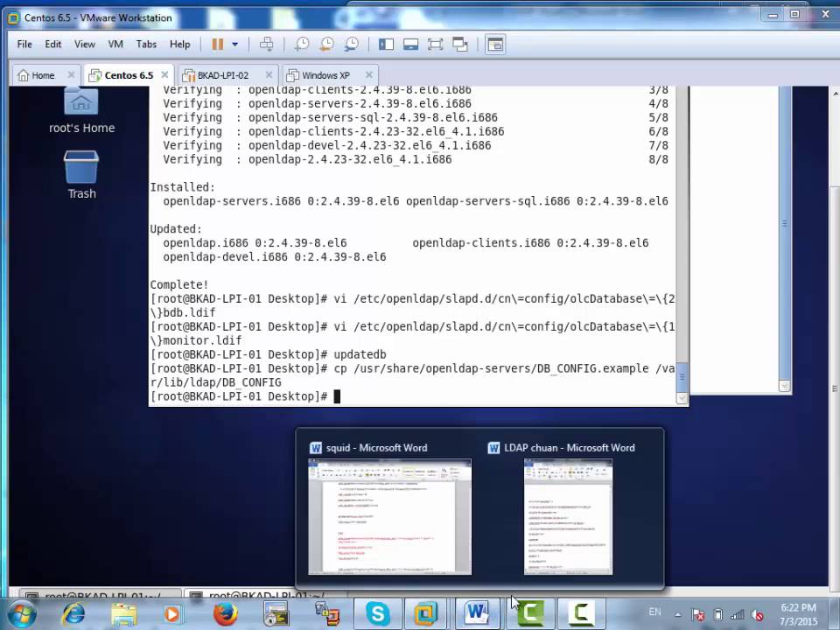840x630 pixels.
Task: Click the VMware Workstation taskbar icon
Action: 426,614
